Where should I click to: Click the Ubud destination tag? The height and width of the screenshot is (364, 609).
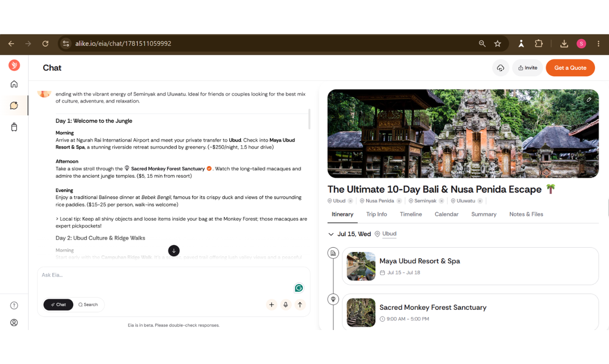tap(339, 201)
